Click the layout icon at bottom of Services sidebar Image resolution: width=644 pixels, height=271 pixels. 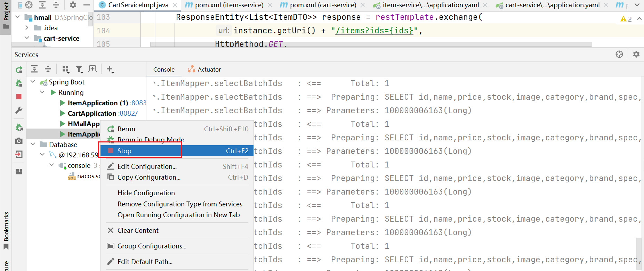(x=19, y=171)
